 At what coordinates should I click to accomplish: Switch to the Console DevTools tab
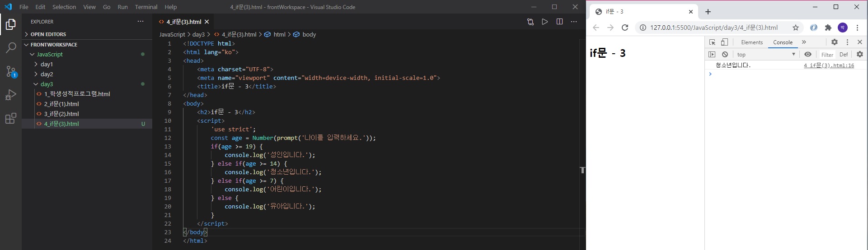[x=783, y=42]
